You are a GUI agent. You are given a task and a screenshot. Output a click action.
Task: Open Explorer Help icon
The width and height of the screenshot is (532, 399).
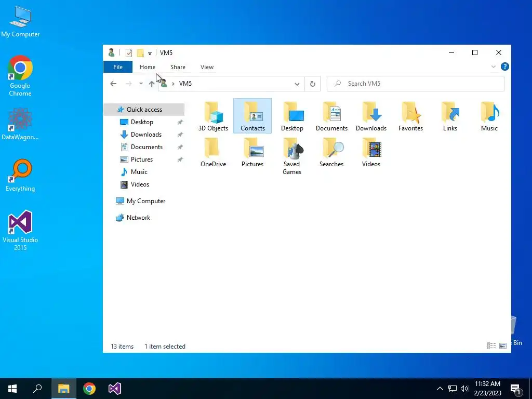click(x=505, y=67)
